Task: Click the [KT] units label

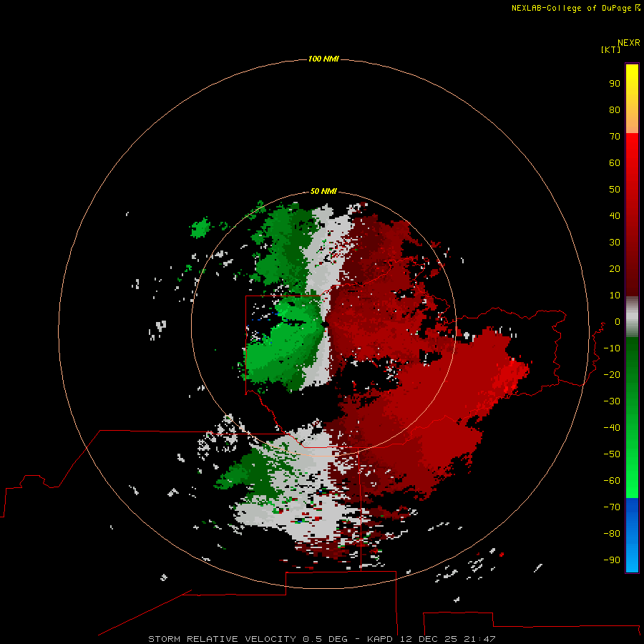Action: (610, 49)
